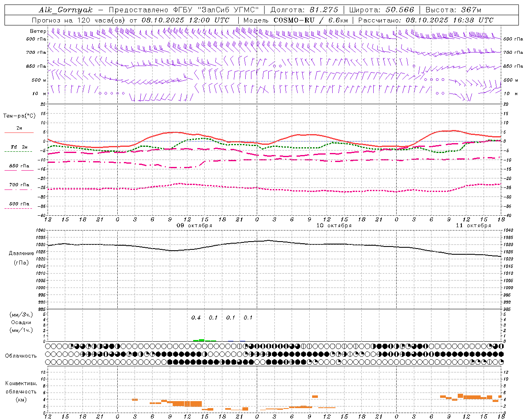Select the (мм/1ч.) precipitation unit label
The width and height of the screenshot is (525, 420).
pos(21,330)
